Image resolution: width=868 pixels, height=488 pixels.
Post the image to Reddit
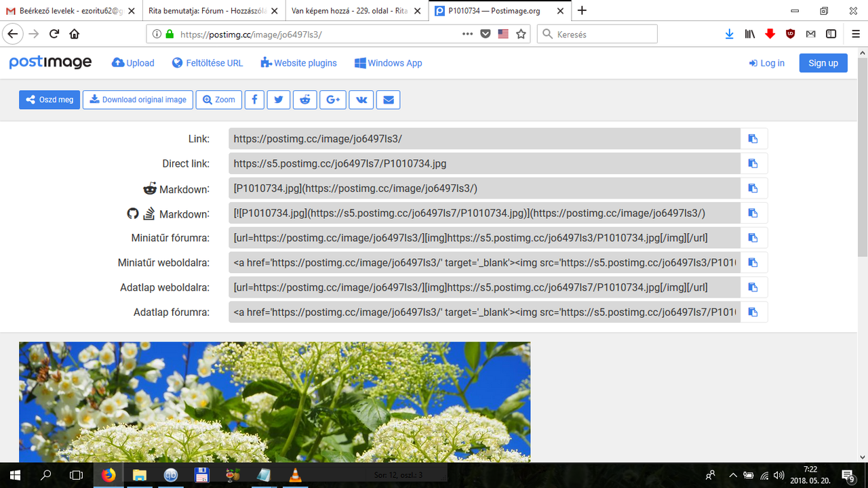tap(304, 100)
